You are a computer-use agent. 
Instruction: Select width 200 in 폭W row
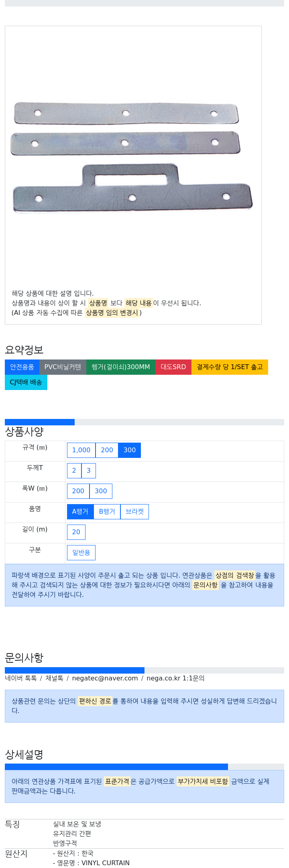(78, 491)
